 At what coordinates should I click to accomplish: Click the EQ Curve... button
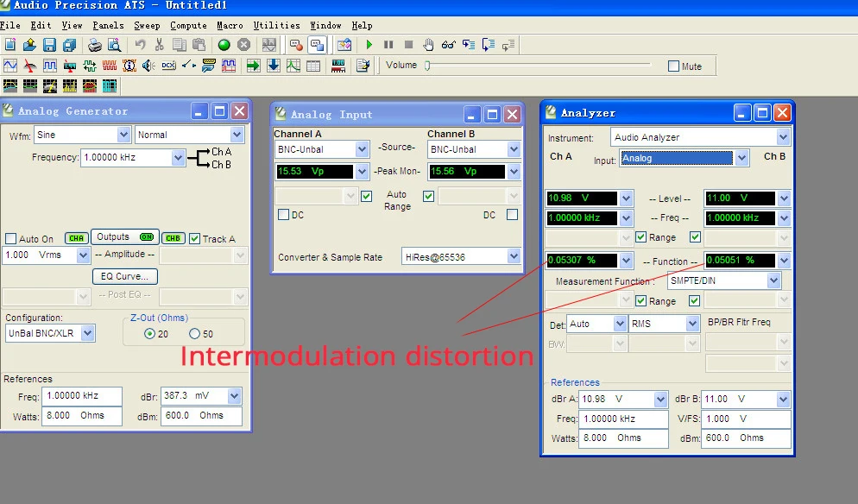pos(125,276)
